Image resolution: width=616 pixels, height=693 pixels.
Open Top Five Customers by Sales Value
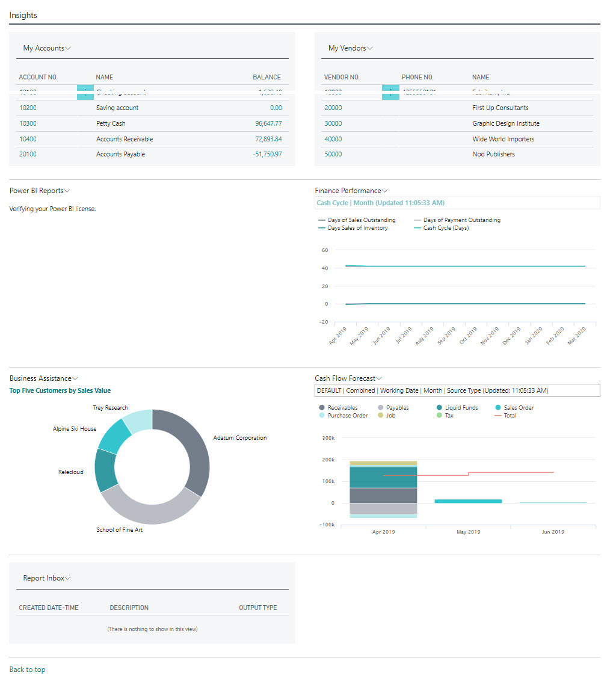point(60,390)
